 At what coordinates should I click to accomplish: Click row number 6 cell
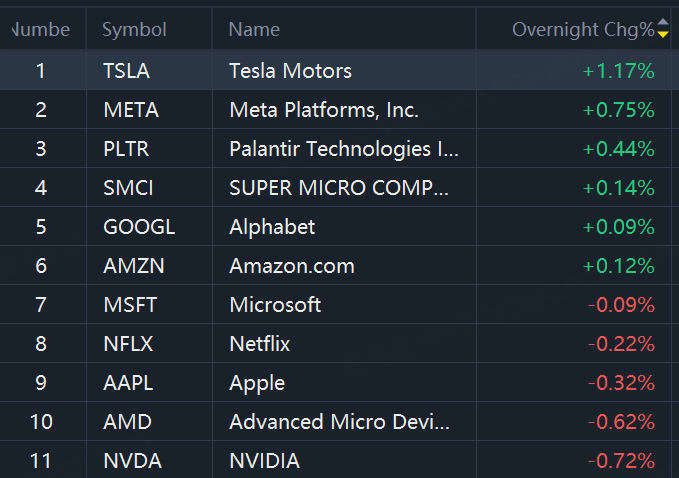41,266
